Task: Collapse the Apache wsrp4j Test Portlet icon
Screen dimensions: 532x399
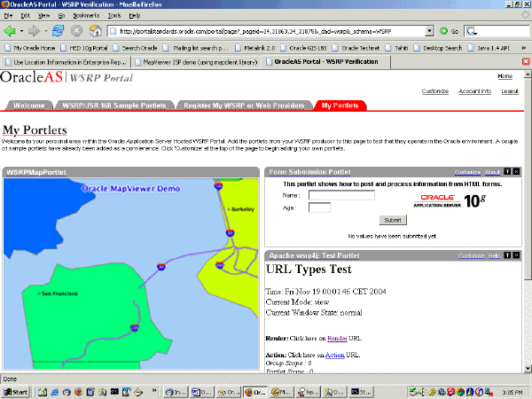Action: 507,255
